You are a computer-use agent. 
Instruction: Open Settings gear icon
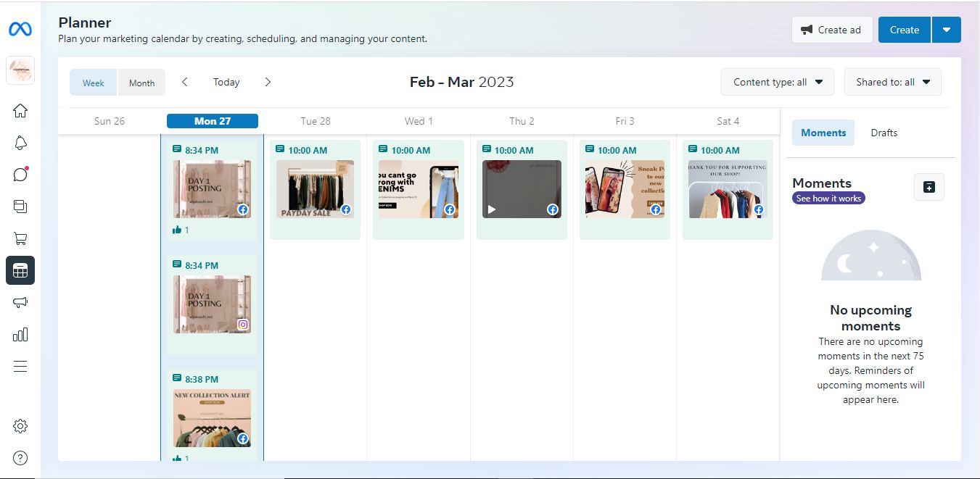coord(20,426)
